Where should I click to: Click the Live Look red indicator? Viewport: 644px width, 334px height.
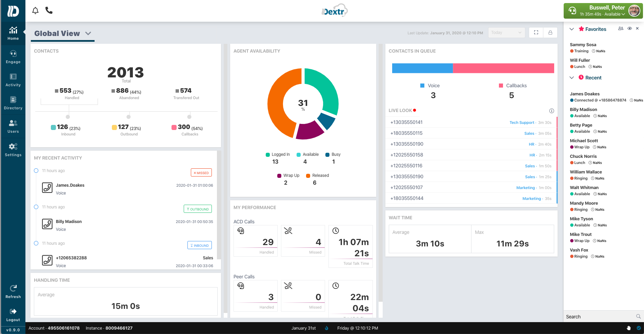pyautogui.click(x=414, y=110)
